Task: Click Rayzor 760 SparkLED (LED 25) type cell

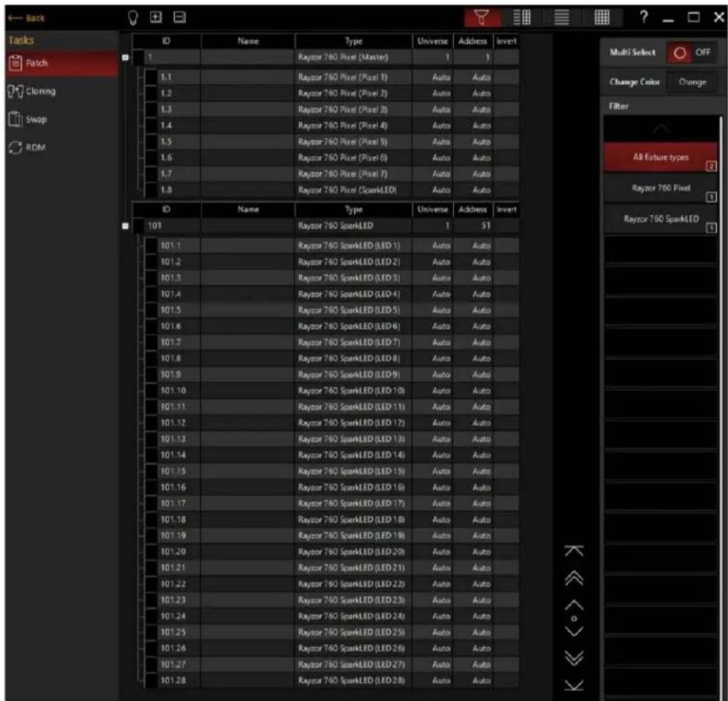Action: (x=353, y=632)
